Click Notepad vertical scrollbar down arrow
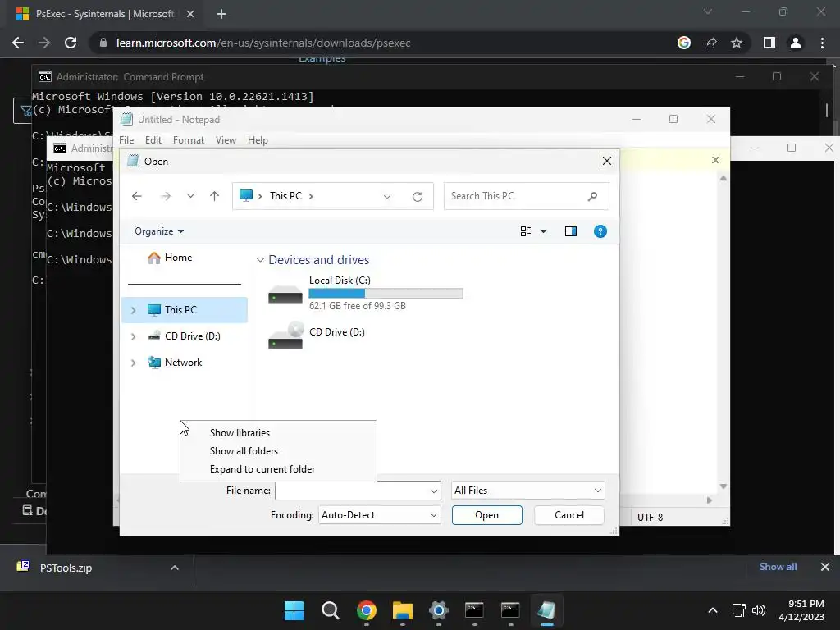Viewport: 840px width, 630px height. pyautogui.click(x=724, y=486)
